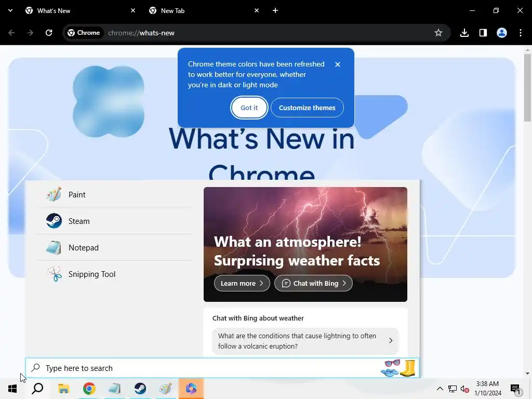The width and height of the screenshot is (532, 399).
Task: Click the Got it button
Action: point(249,108)
